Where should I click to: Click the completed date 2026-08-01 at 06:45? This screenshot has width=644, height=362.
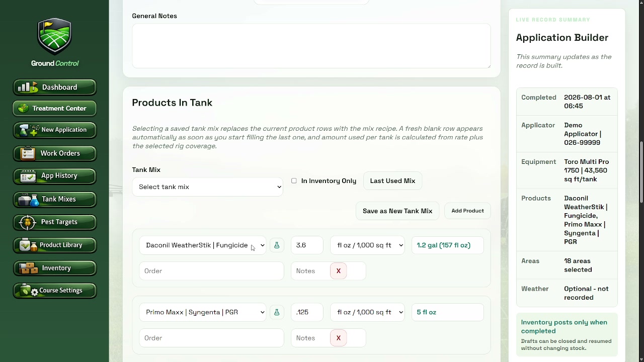coord(587,102)
